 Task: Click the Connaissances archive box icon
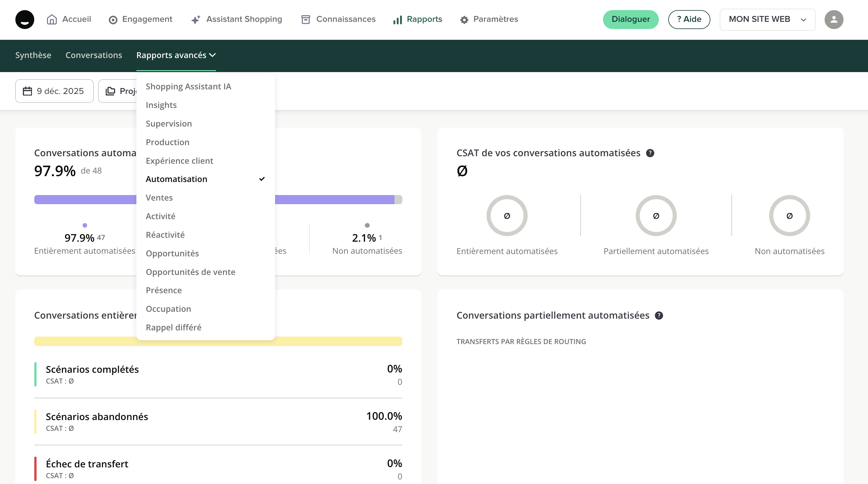coord(305,20)
